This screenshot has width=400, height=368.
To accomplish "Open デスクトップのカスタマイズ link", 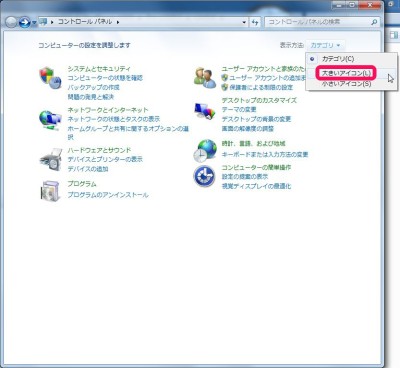I will (259, 100).
